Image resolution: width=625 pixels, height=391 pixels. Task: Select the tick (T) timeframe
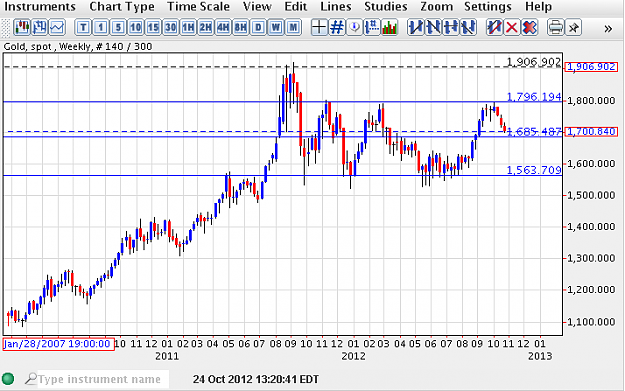(x=83, y=28)
